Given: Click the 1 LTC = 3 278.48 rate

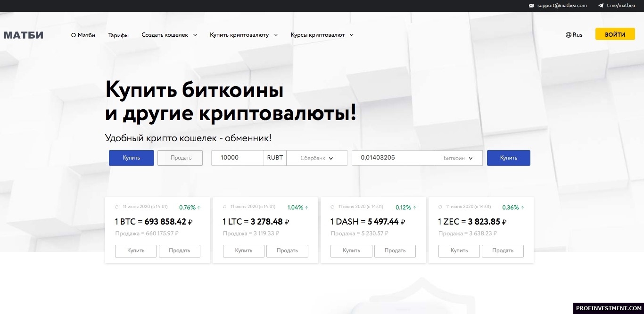Looking at the screenshot, I should (256, 222).
